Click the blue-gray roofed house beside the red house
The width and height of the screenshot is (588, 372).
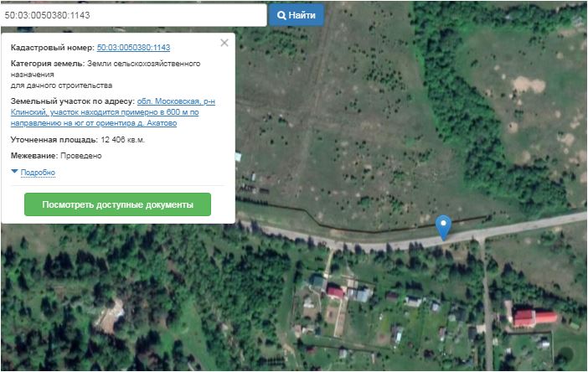(x=360, y=294)
